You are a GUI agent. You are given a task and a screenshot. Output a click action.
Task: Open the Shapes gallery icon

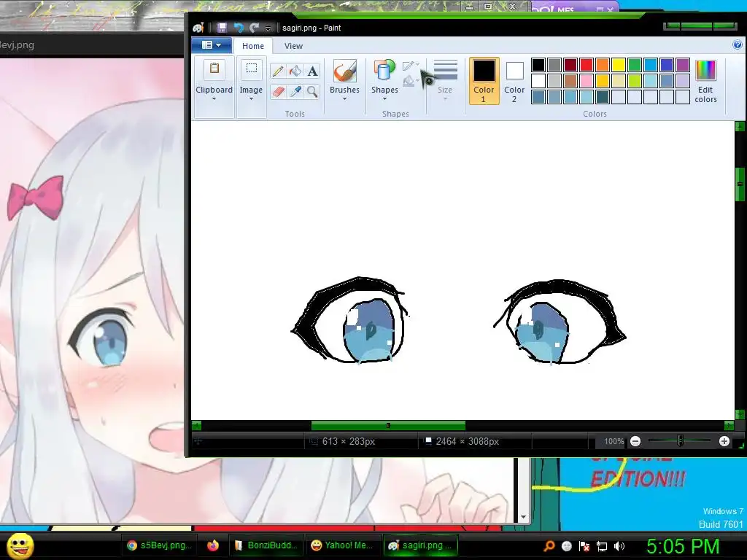click(384, 70)
